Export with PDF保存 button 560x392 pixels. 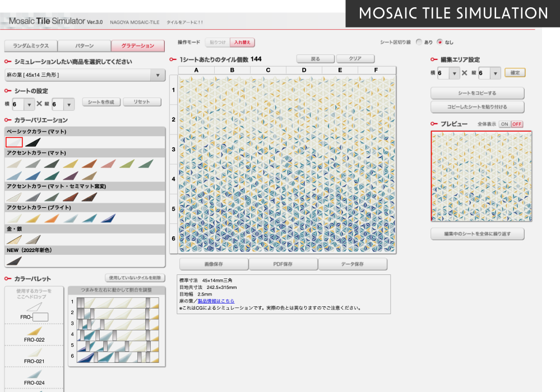[283, 264]
